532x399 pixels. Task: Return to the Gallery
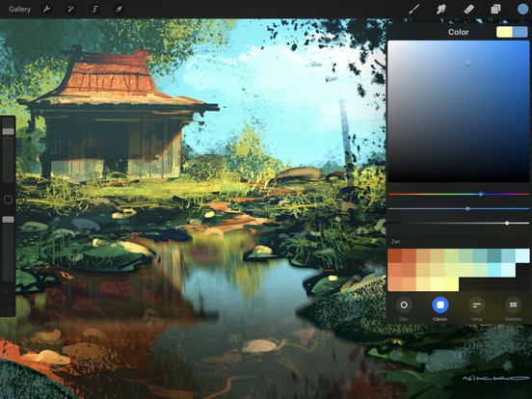pos(19,10)
